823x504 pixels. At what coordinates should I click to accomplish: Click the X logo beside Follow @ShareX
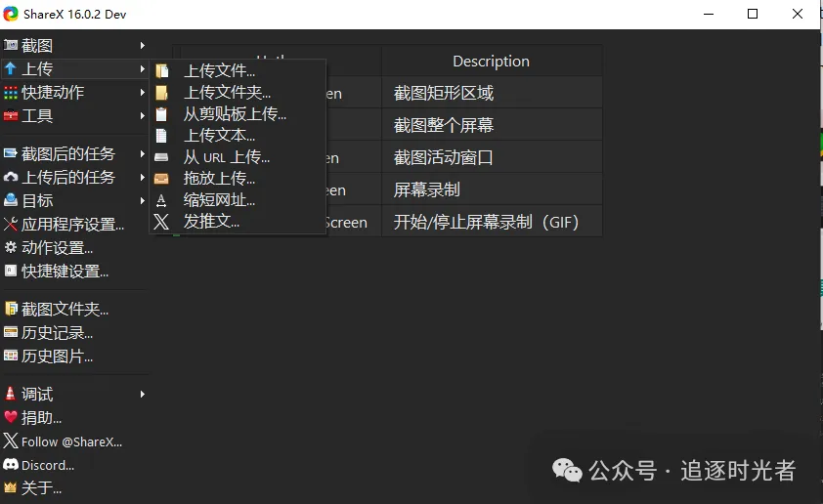11,441
